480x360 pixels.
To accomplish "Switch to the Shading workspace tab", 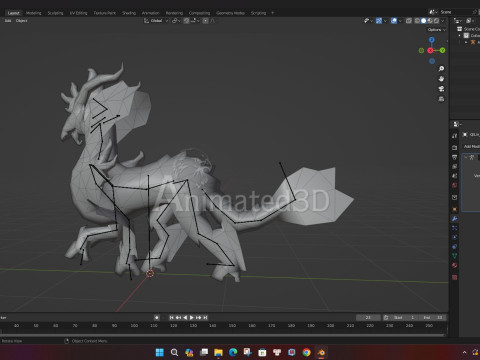I will (x=129, y=13).
